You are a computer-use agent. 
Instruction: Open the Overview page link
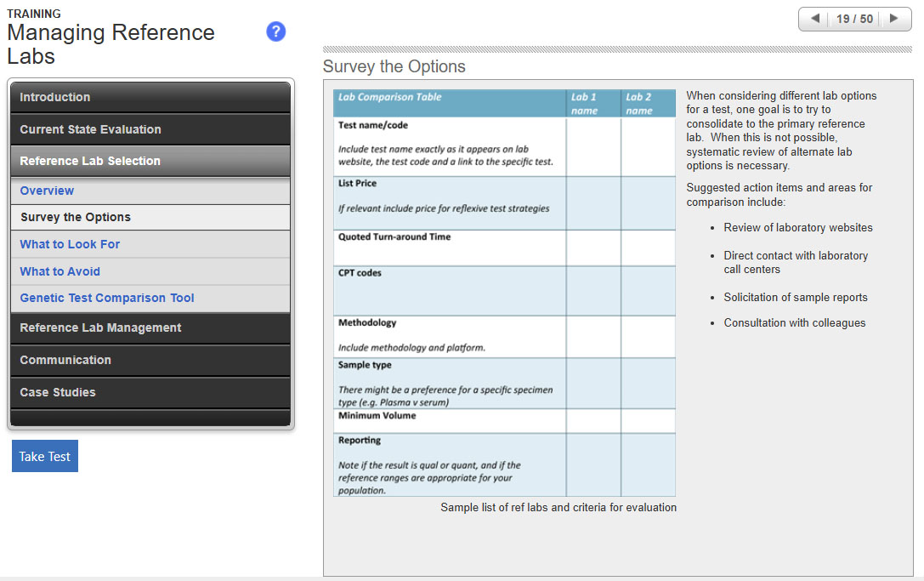[x=47, y=191]
